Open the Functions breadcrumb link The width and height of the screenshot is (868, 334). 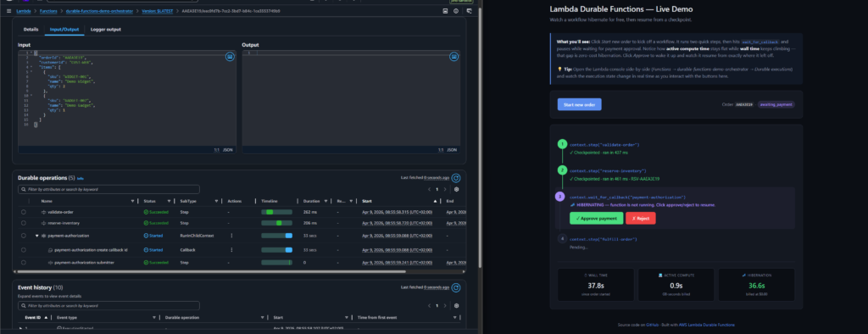click(x=48, y=10)
